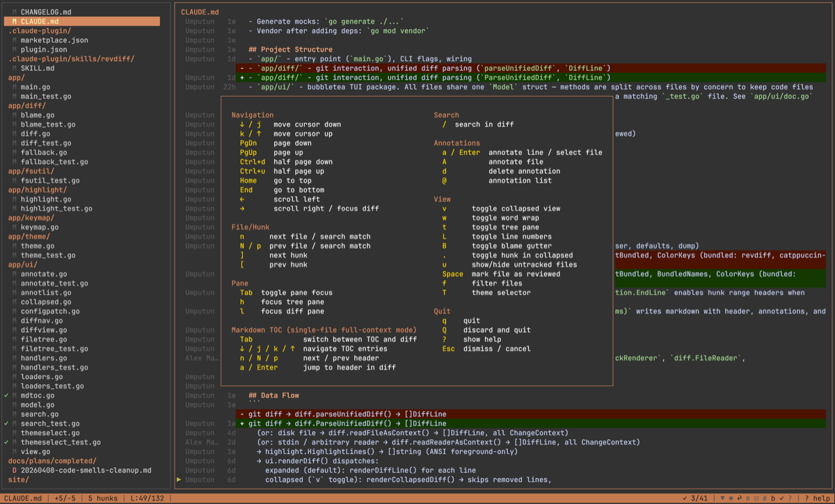
Task: Click the reviewed checkmark next to themeselect_test.go
Action: pos(6,442)
